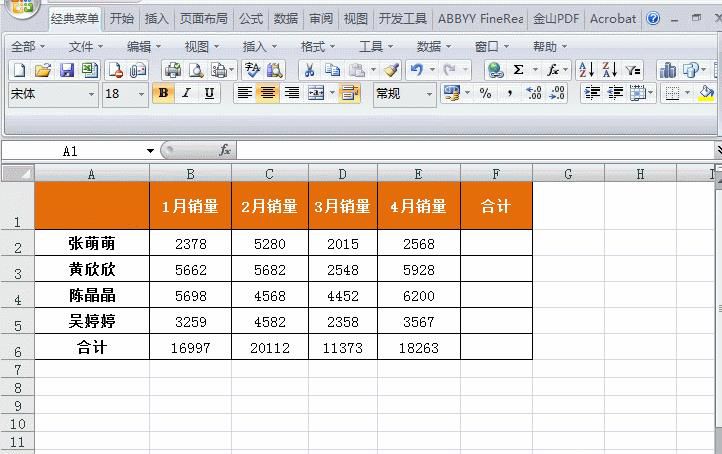Save the workbook with the floppy icon
722x454 pixels.
pyautogui.click(x=67, y=70)
